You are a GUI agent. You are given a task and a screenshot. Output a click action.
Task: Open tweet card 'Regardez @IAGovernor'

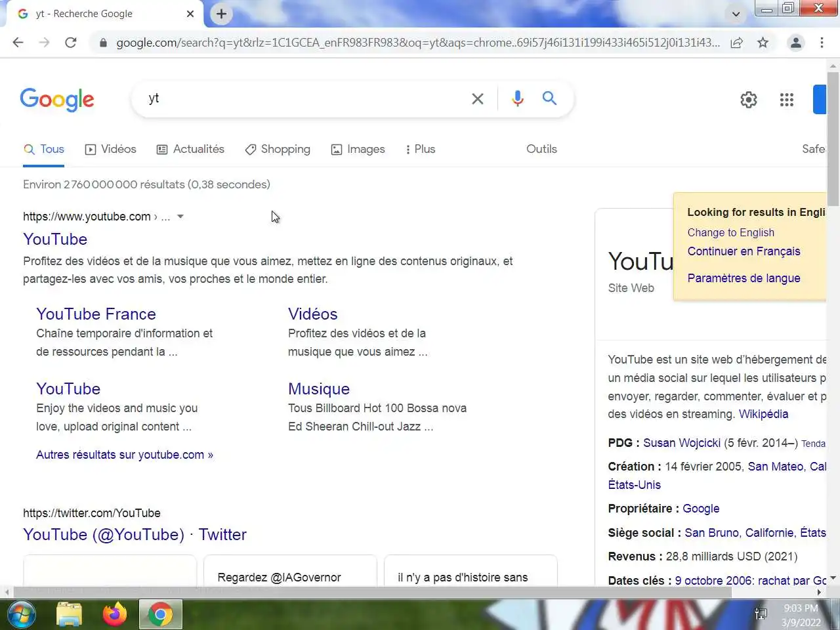click(x=290, y=571)
